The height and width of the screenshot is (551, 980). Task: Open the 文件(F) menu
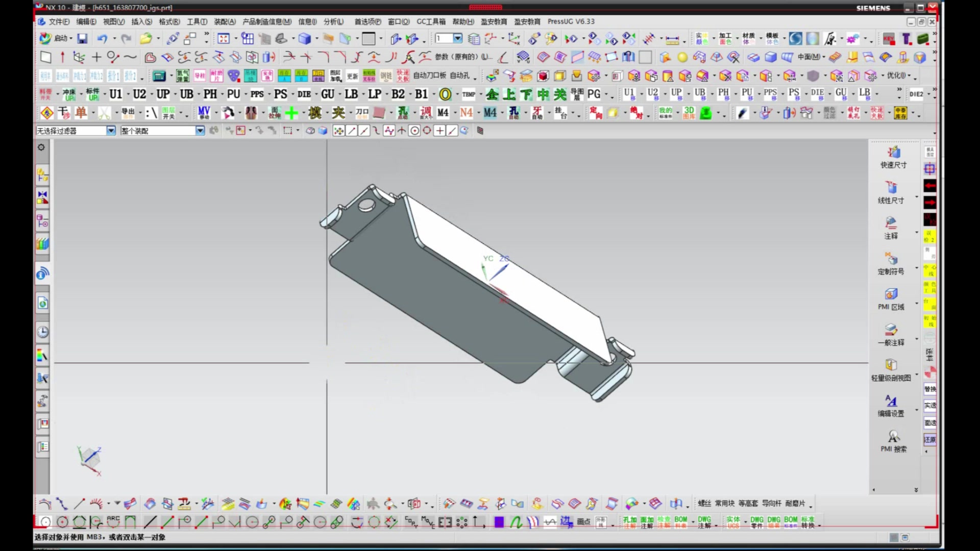tap(59, 21)
